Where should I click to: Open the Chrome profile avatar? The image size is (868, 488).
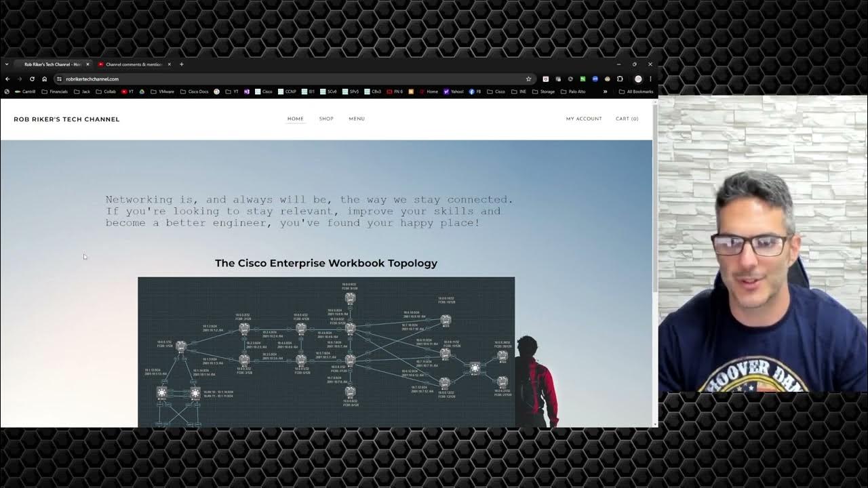pyautogui.click(x=638, y=79)
